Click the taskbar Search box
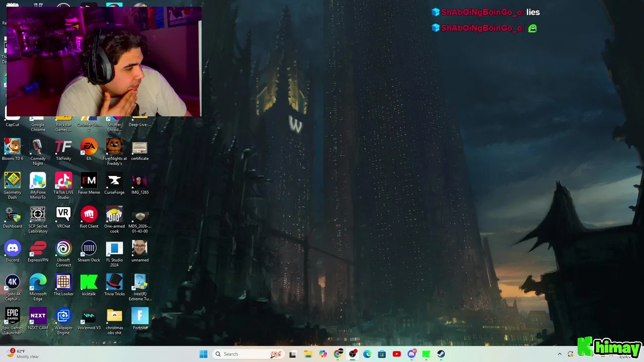 point(248,354)
